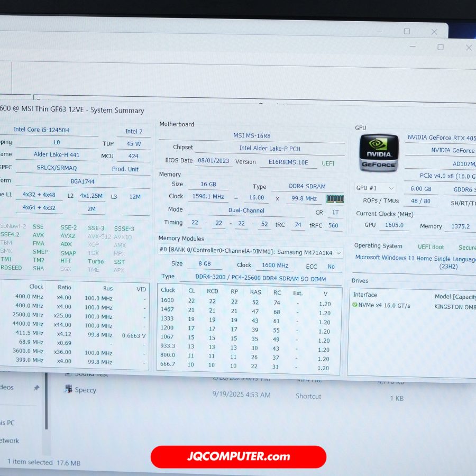
Task: Click the module clock 1600 MHz value
Action: tap(275, 266)
